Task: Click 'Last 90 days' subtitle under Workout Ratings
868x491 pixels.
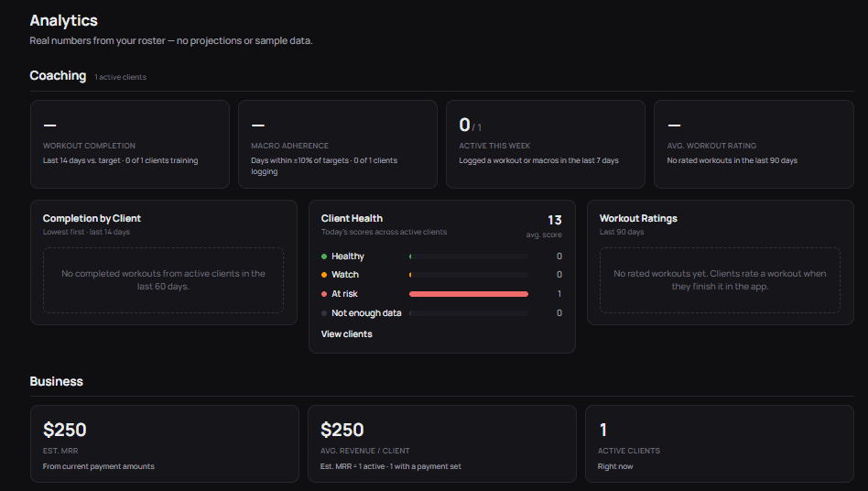Action: (x=622, y=232)
